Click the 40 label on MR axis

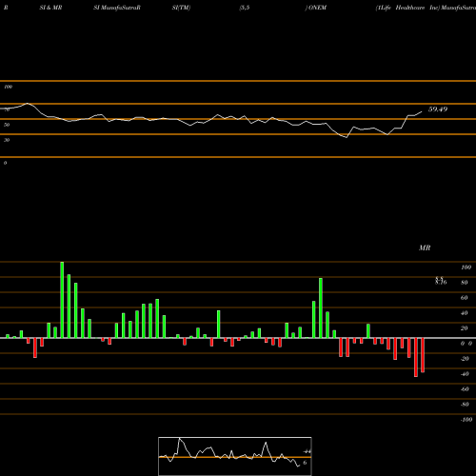tap(465, 313)
